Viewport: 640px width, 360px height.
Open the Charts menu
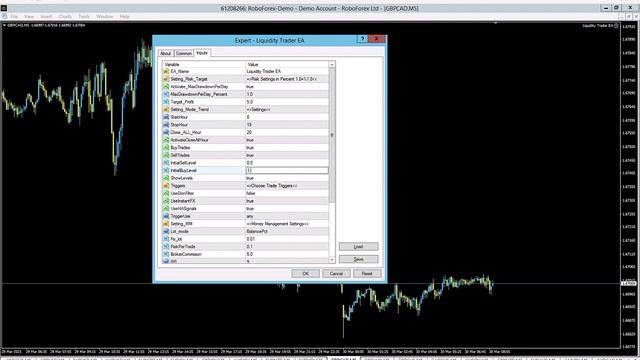65,17
